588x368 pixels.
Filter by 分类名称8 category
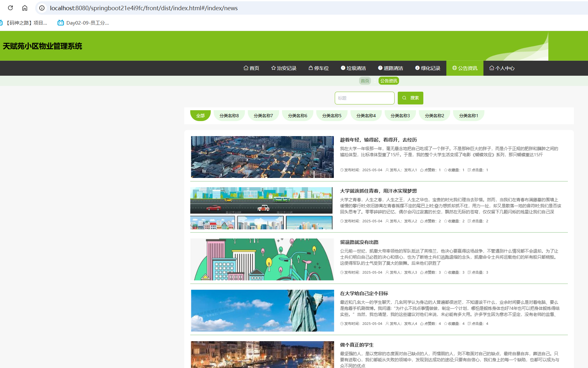click(x=229, y=116)
